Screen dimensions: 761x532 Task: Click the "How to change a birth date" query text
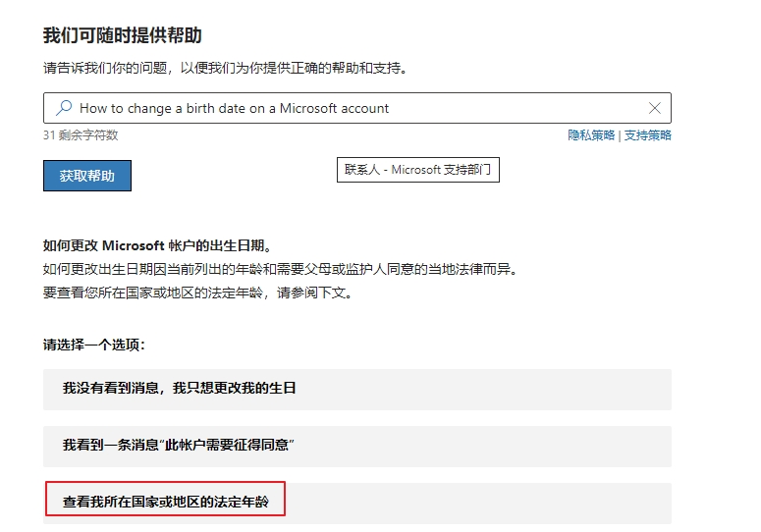click(234, 108)
